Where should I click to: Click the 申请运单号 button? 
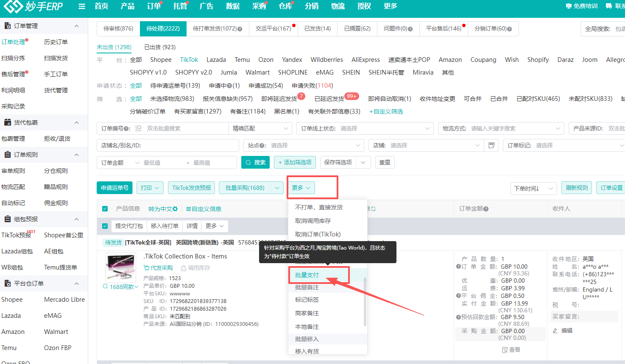coord(114,188)
